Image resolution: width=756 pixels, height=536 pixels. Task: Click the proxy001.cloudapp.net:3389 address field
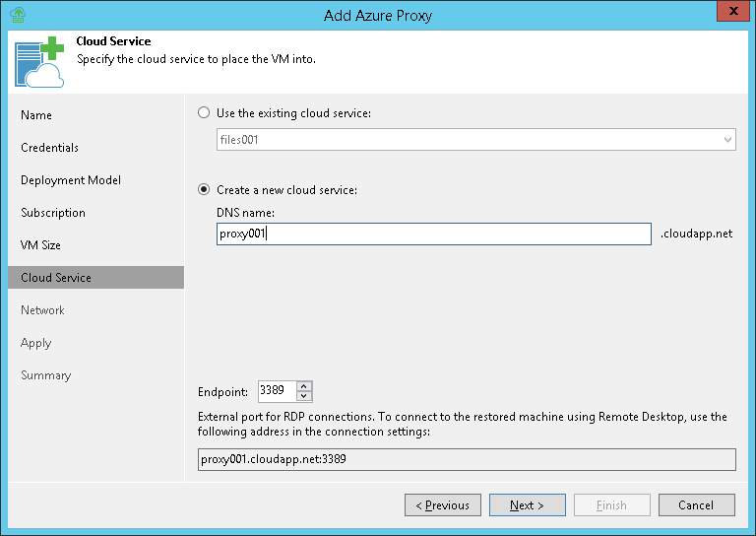(x=467, y=459)
